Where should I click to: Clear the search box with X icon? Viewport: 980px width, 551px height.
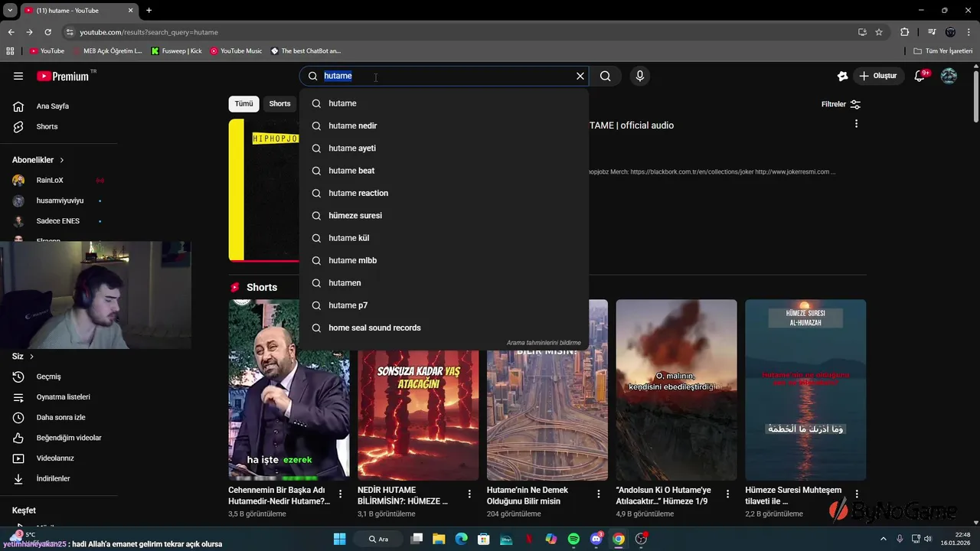pyautogui.click(x=580, y=76)
